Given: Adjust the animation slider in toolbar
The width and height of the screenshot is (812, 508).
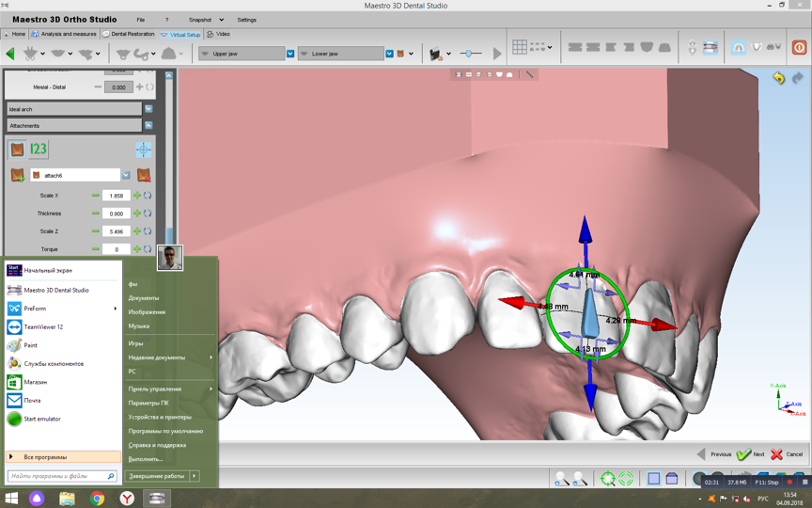Looking at the screenshot, I should pyautogui.click(x=470, y=54).
